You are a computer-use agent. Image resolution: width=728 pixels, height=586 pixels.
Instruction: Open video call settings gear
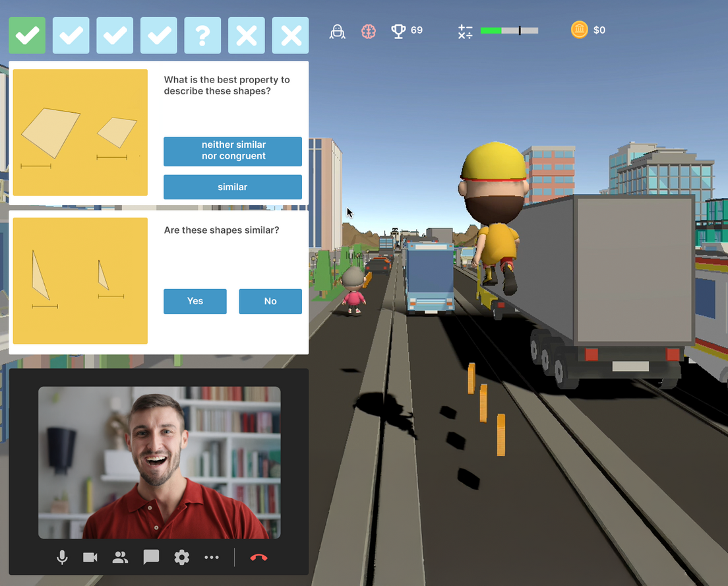tap(181, 558)
